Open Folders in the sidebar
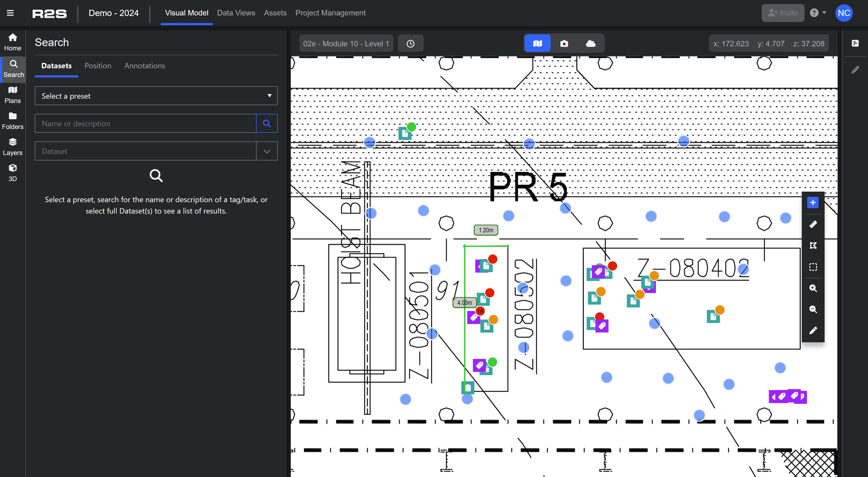Viewport: 868px width, 477px height. [x=13, y=121]
